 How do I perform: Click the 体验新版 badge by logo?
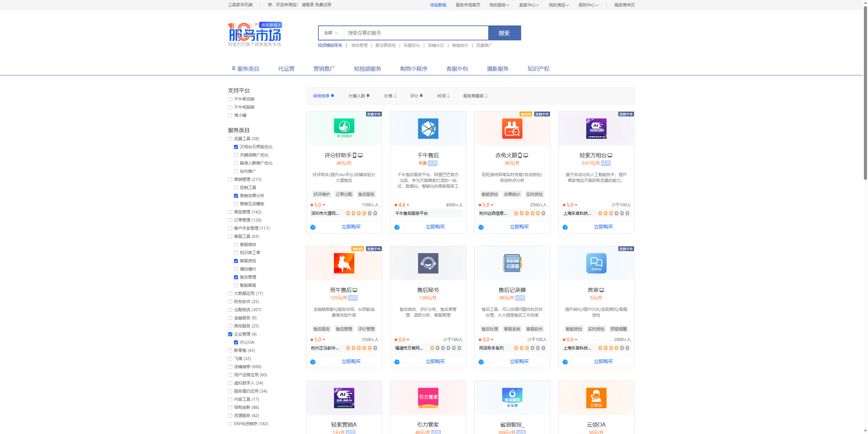tap(271, 25)
